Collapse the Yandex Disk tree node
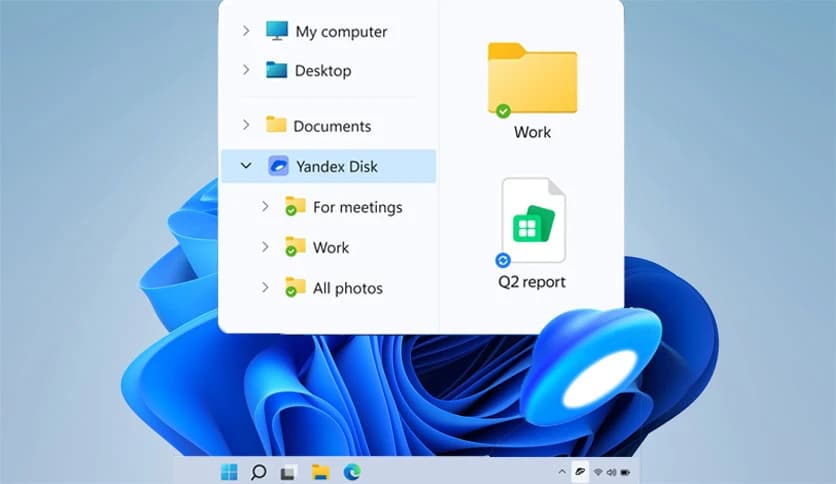The image size is (836, 484). click(x=246, y=166)
